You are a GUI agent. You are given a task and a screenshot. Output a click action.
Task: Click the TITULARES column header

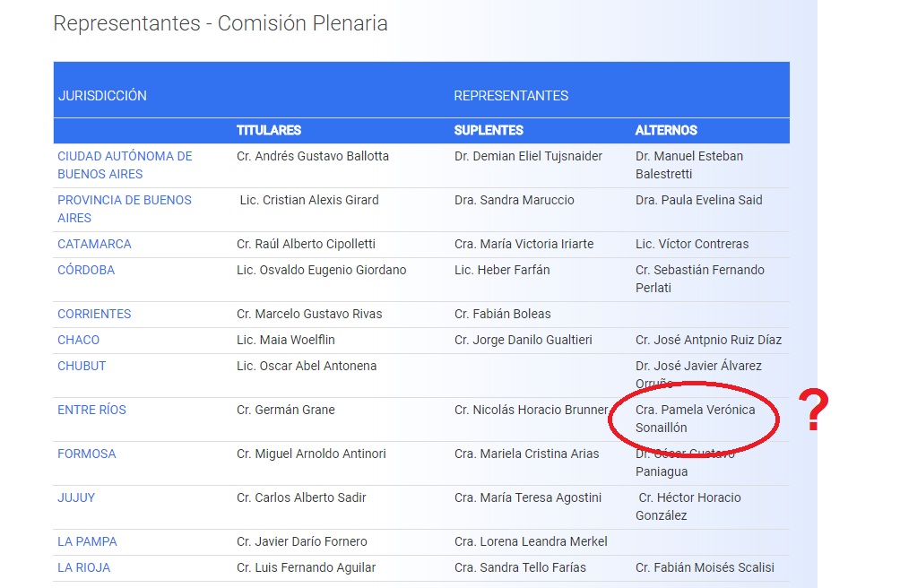[x=269, y=131]
